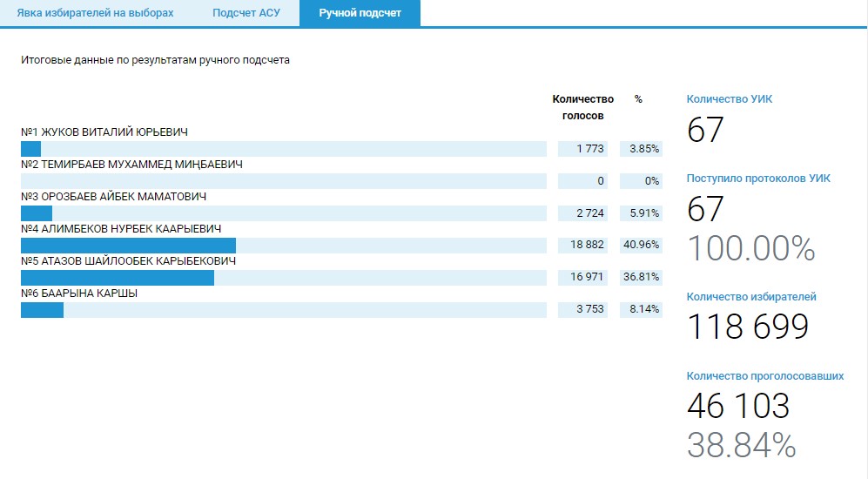
Task: Click the Количество голосов column header
Action: click(582, 107)
